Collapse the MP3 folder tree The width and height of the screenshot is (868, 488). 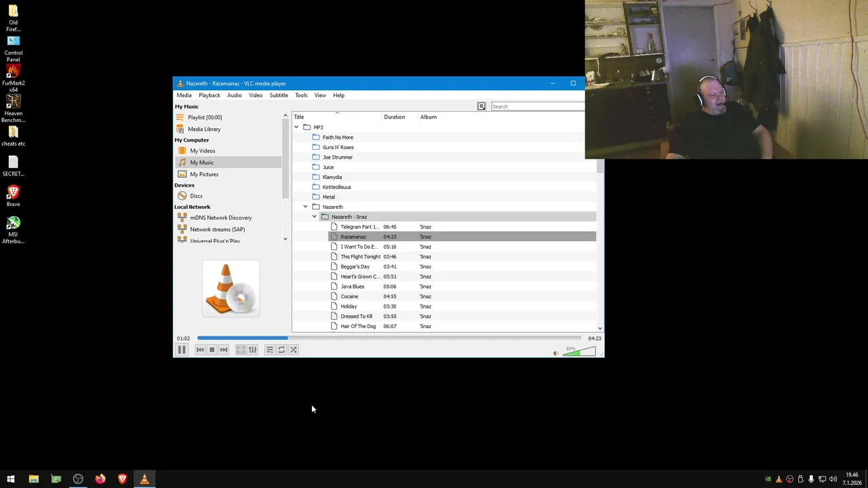pyautogui.click(x=296, y=127)
